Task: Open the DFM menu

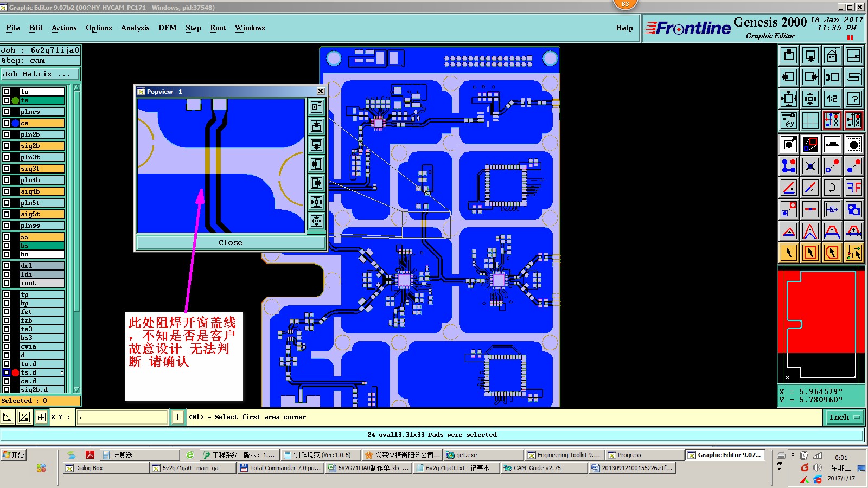Action: (168, 28)
